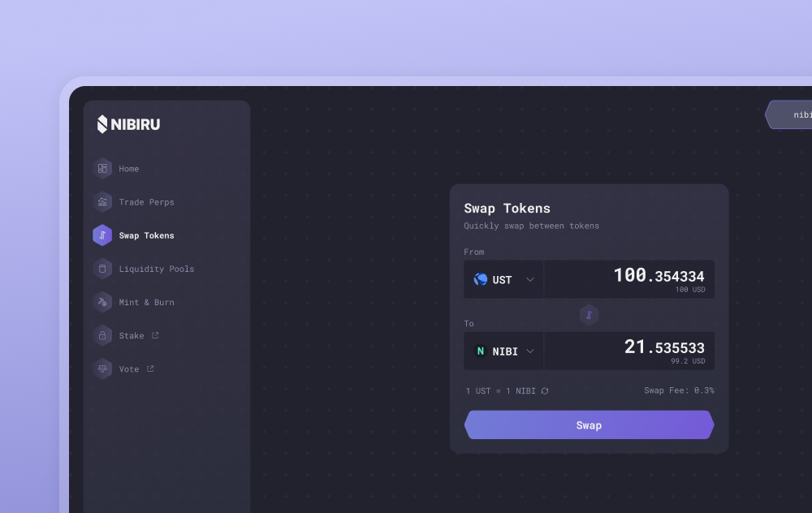Flip tokens with the center swap-direction toggle

tap(589, 315)
